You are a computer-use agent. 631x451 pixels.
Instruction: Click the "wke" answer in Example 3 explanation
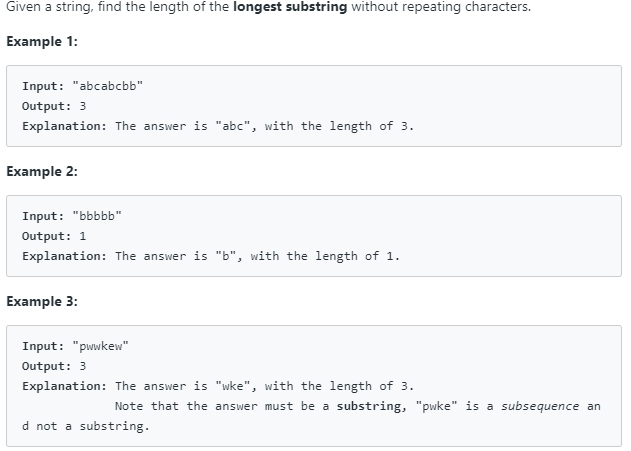click(233, 386)
